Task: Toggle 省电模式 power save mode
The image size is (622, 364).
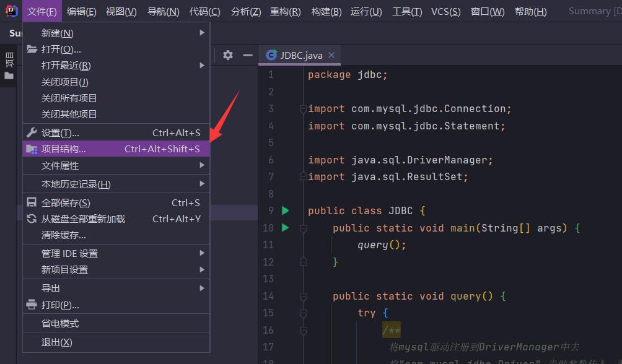Action: (116, 323)
